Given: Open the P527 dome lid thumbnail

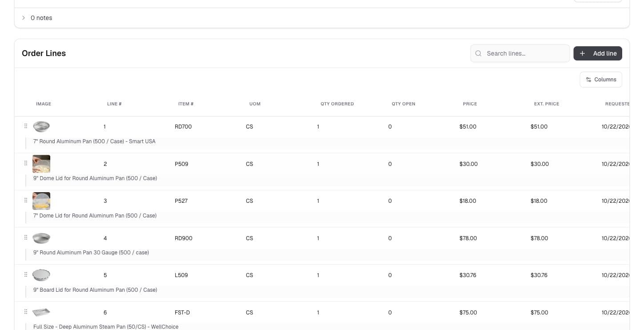Looking at the screenshot, I should tap(41, 201).
